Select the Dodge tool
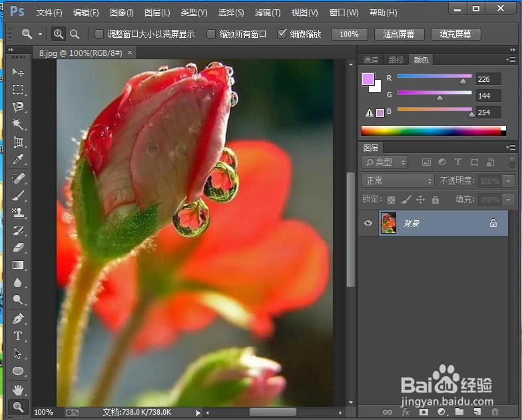522x420 pixels. point(18,300)
